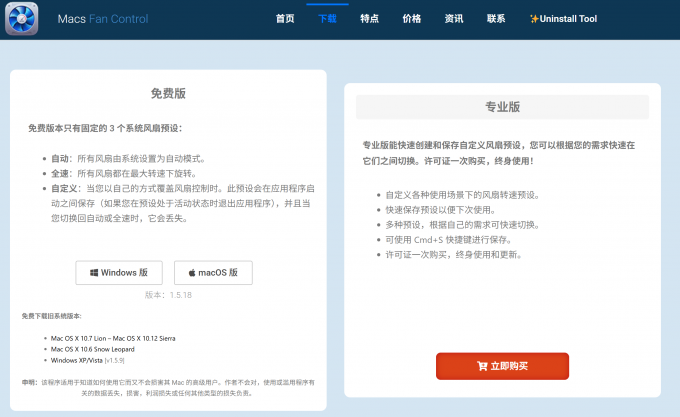Open the 联系 page
680x417 pixels.
point(496,19)
